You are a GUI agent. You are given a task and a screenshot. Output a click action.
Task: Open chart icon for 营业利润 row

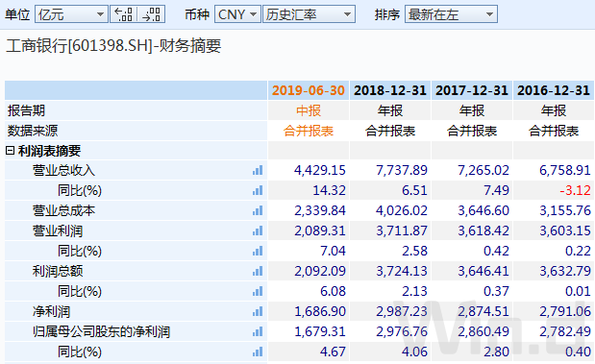pos(258,231)
